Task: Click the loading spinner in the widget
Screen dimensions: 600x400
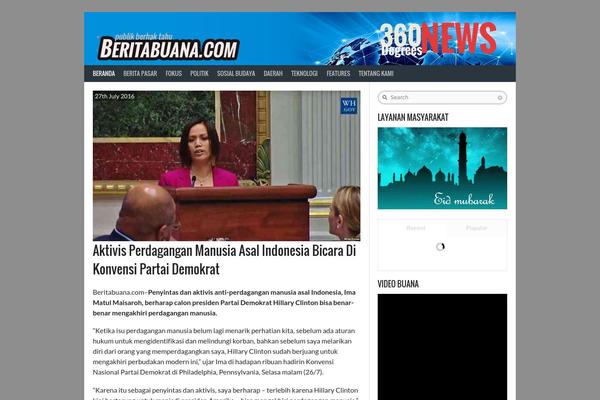Action: coord(440,247)
